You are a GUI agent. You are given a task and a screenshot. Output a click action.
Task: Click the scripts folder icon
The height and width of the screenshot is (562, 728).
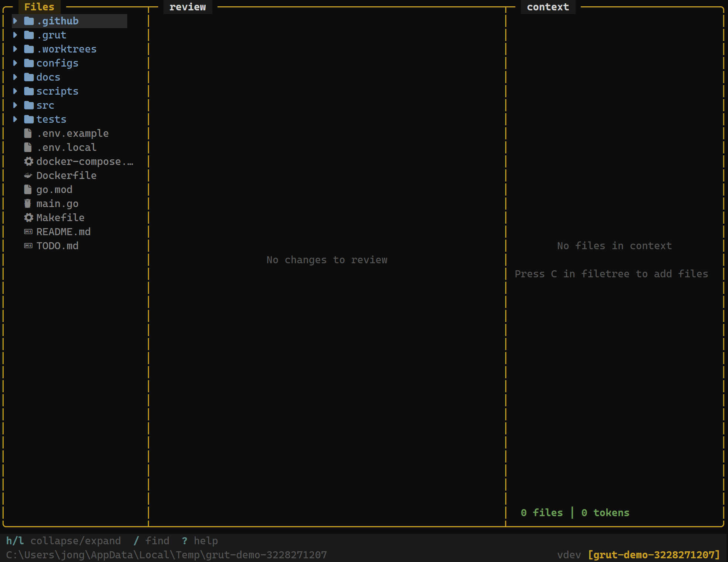coord(29,91)
